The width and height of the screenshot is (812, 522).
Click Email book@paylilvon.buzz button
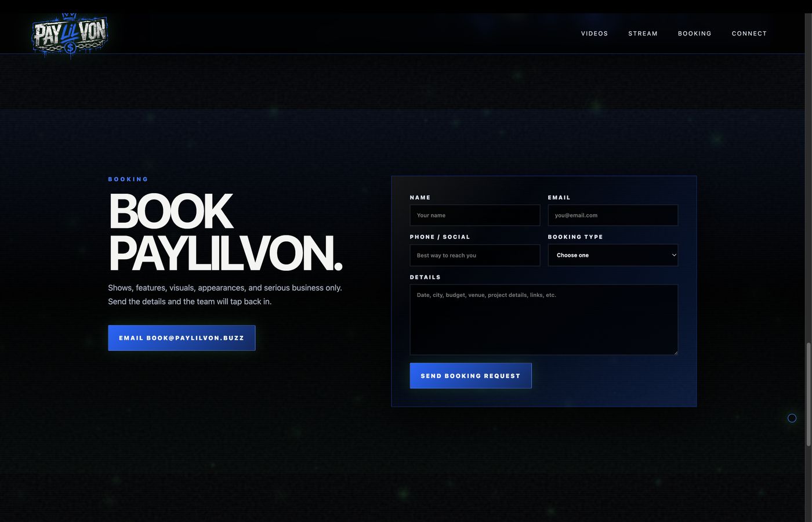182,338
